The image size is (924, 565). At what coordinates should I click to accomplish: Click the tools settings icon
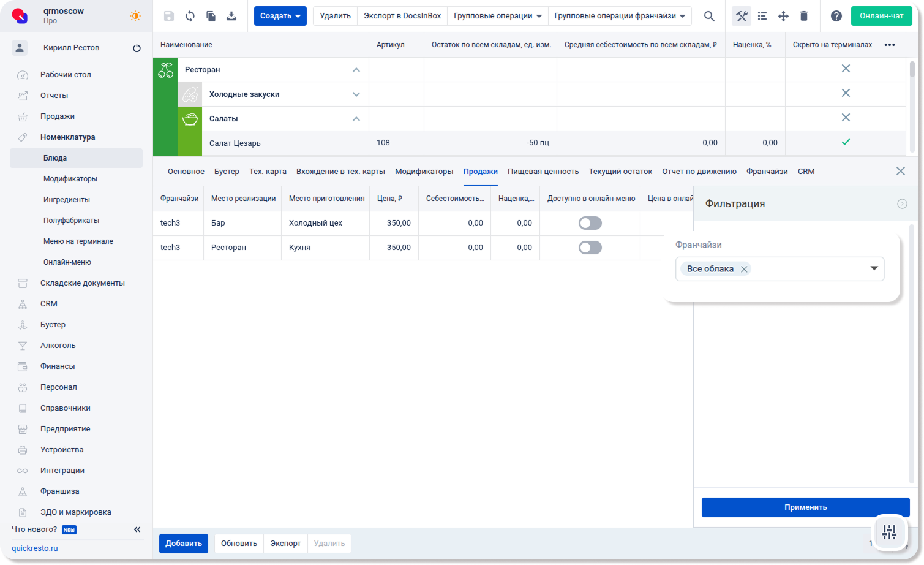pyautogui.click(x=742, y=16)
